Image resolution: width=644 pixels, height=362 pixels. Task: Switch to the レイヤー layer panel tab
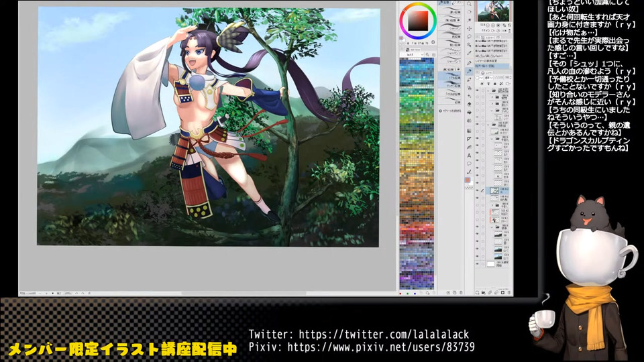click(487, 73)
